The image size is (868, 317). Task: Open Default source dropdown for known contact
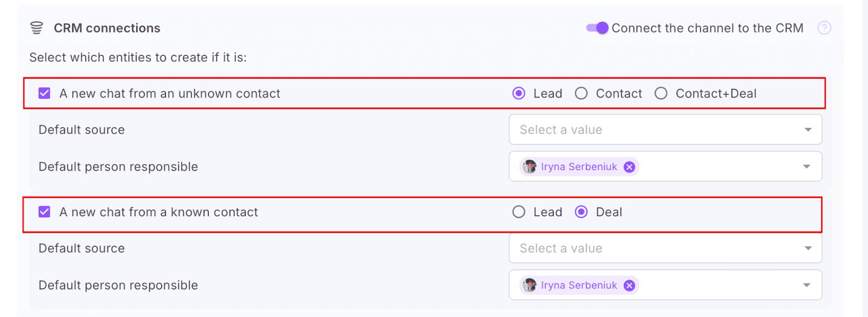click(665, 248)
